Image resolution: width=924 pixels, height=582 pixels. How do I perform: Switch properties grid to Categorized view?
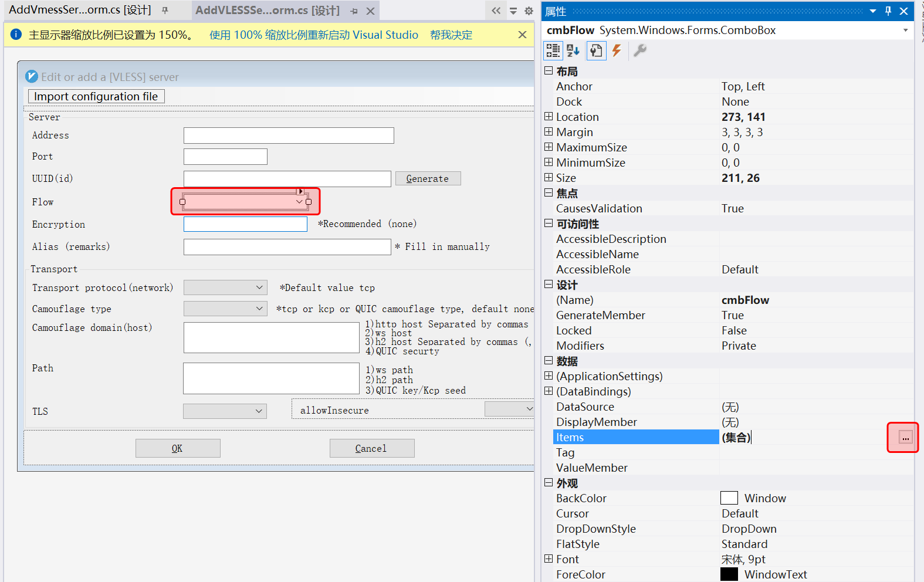click(x=553, y=51)
